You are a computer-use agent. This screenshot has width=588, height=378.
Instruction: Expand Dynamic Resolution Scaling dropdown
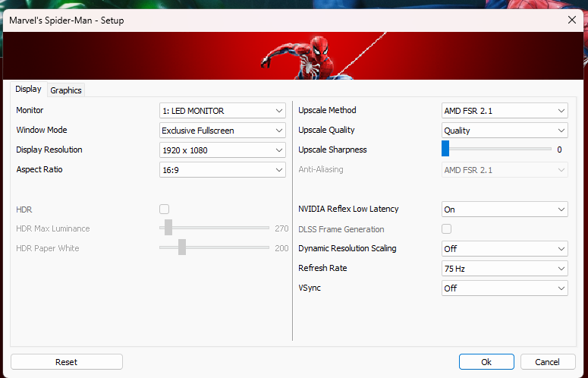point(505,249)
